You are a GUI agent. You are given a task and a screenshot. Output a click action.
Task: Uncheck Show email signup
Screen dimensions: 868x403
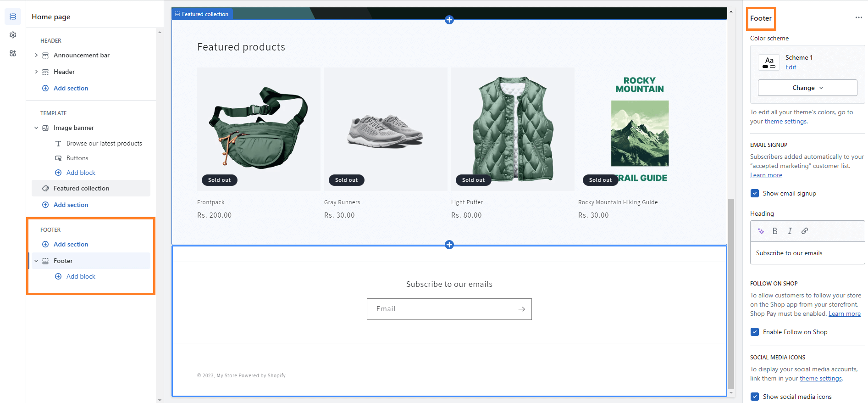[755, 193]
